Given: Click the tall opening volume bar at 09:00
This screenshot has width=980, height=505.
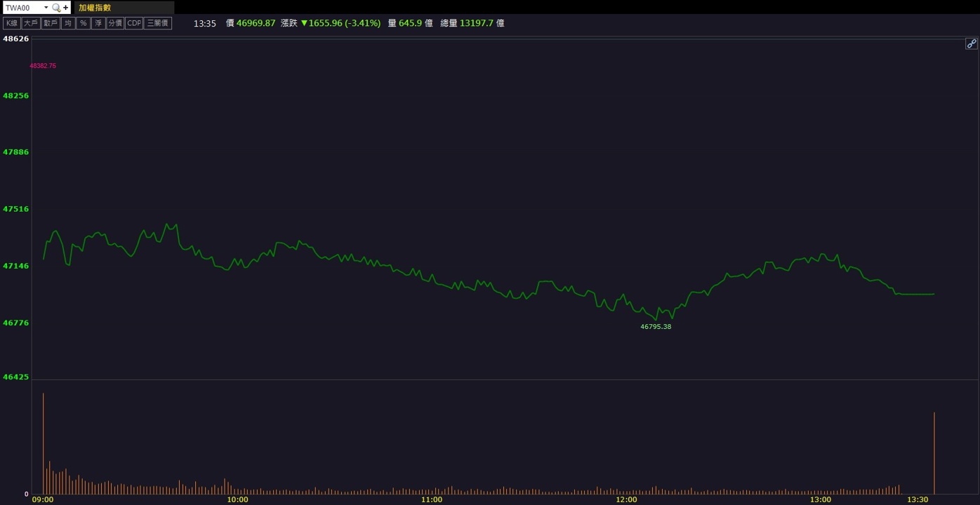Looking at the screenshot, I should 44,443.
